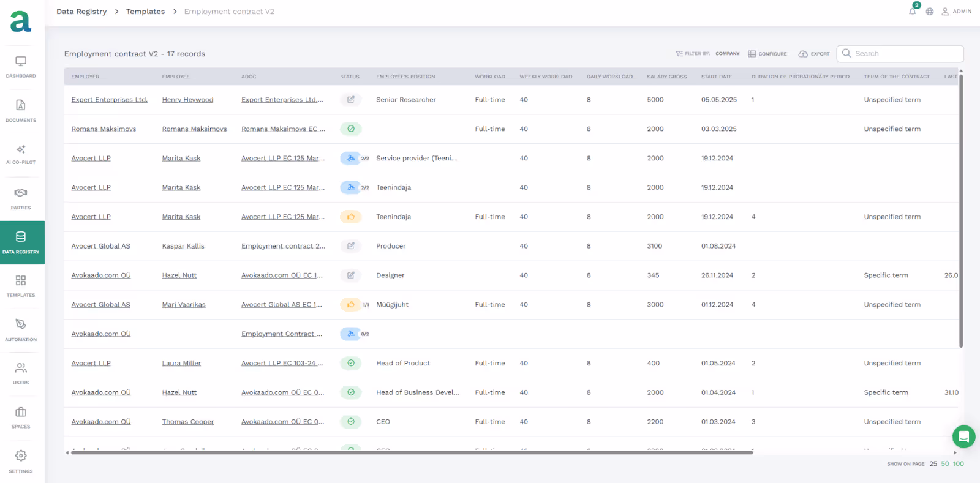Sort by Employee's Position column header
The width and height of the screenshot is (980, 483).
pos(405,77)
